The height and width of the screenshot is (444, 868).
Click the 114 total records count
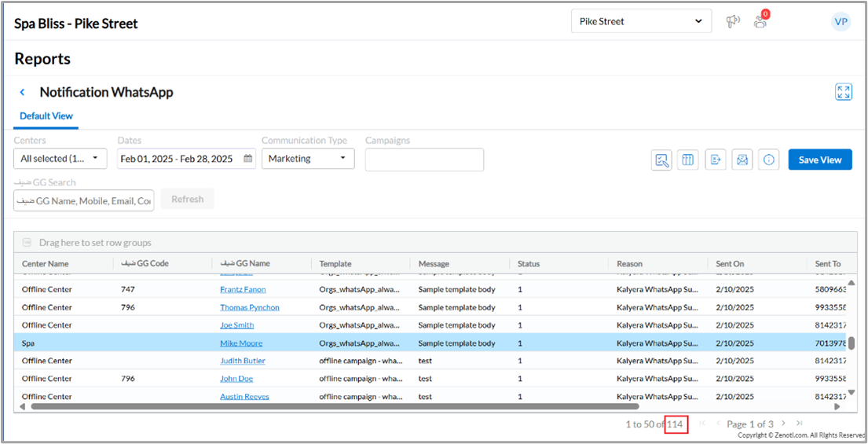[676, 424]
